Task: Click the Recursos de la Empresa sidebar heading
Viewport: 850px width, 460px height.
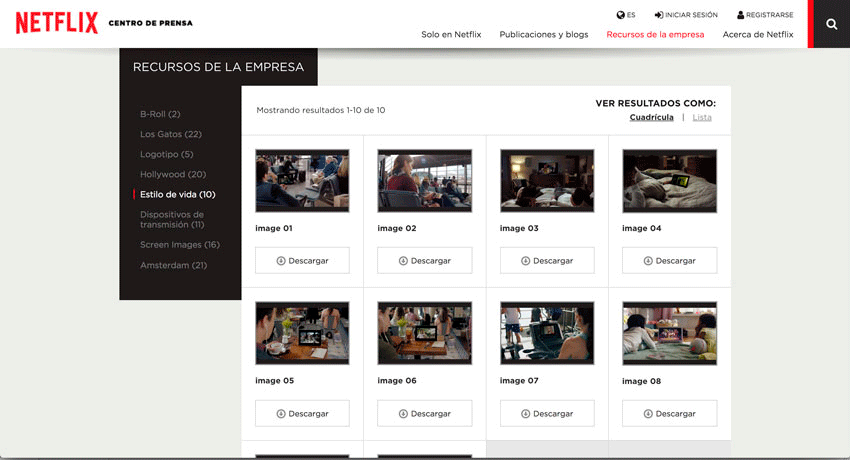Action: pos(218,67)
